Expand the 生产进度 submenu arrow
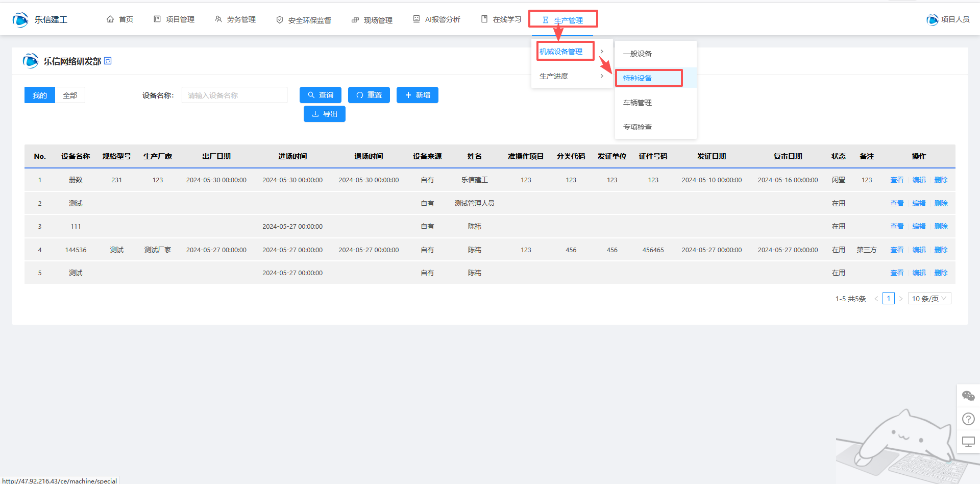Viewport: 980px width, 484px height. pos(602,76)
